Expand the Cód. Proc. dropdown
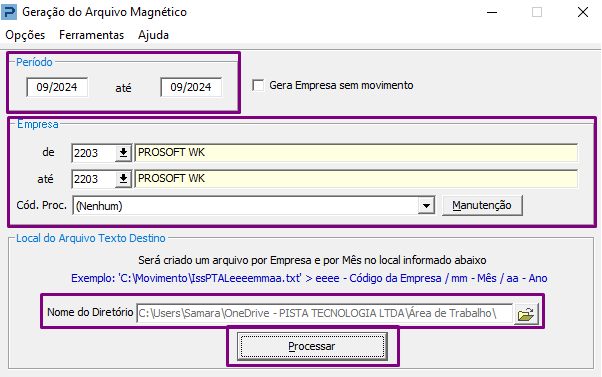 point(426,206)
